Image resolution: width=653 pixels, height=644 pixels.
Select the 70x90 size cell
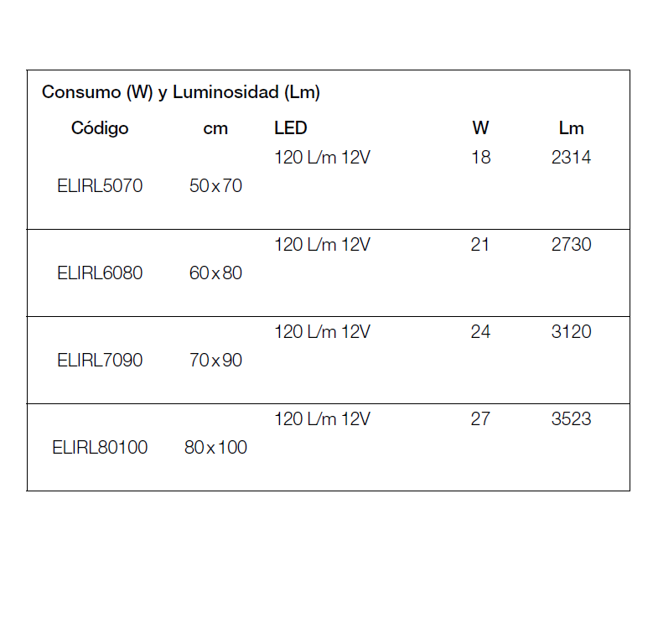tap(215, 361)
